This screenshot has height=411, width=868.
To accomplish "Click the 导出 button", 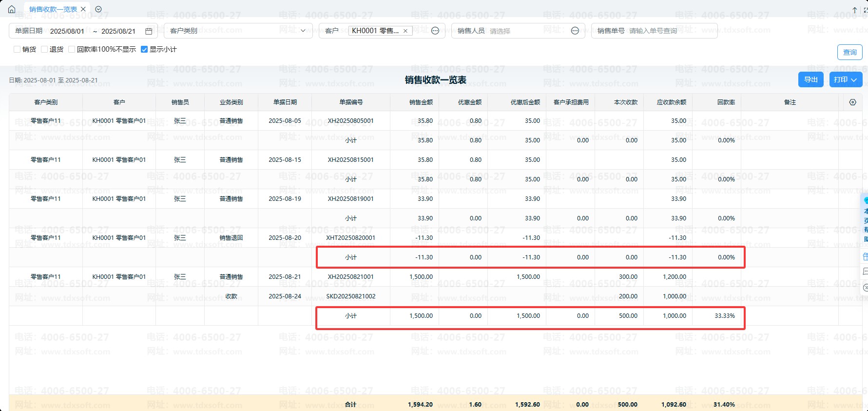I will [x=810, y=79].
